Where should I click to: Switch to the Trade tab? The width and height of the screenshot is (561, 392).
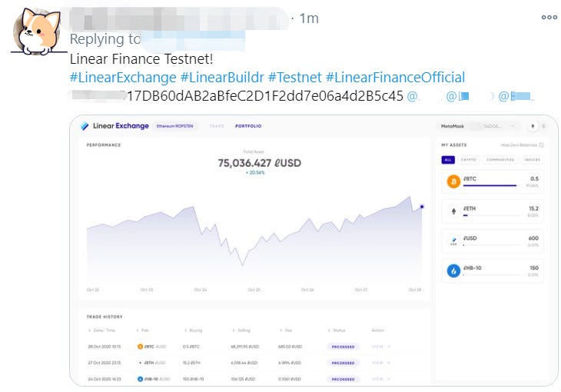pos(217,126)
